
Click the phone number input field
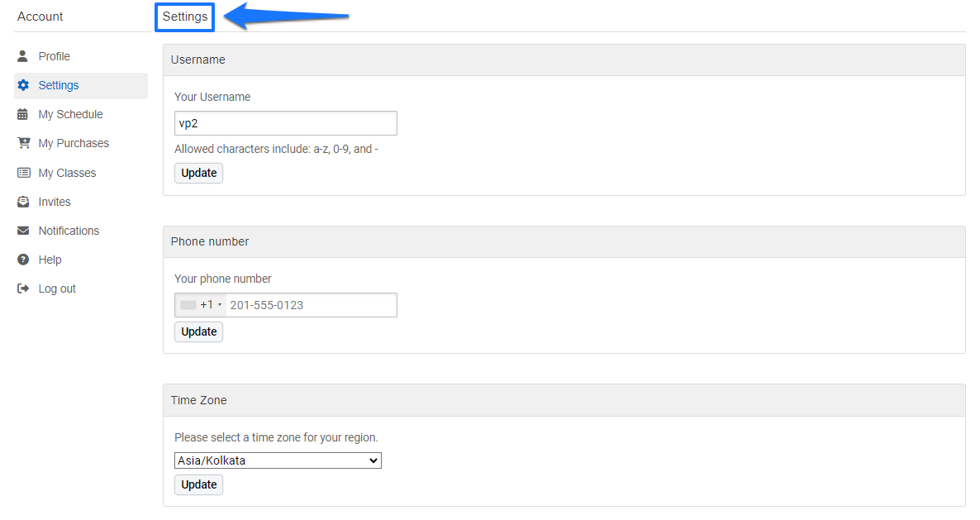pos(312,305)
